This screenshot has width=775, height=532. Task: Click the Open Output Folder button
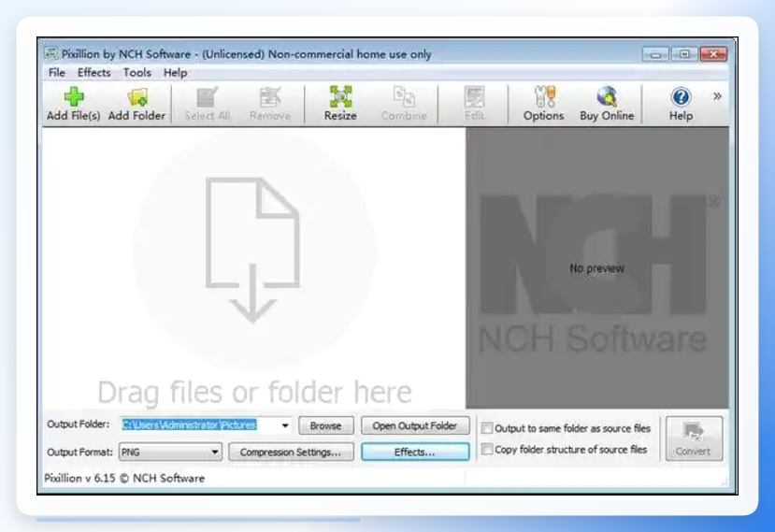[415, 425]
